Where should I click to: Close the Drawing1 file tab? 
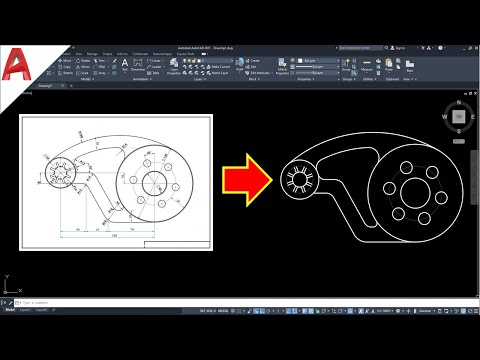[62, 86]
